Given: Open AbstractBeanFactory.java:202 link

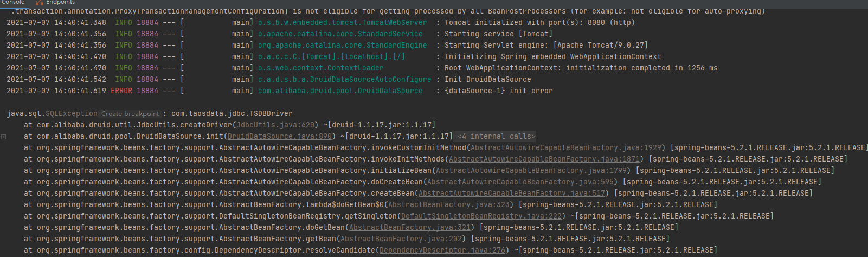Looking at the screenshot, I should (x=401, y=239).
